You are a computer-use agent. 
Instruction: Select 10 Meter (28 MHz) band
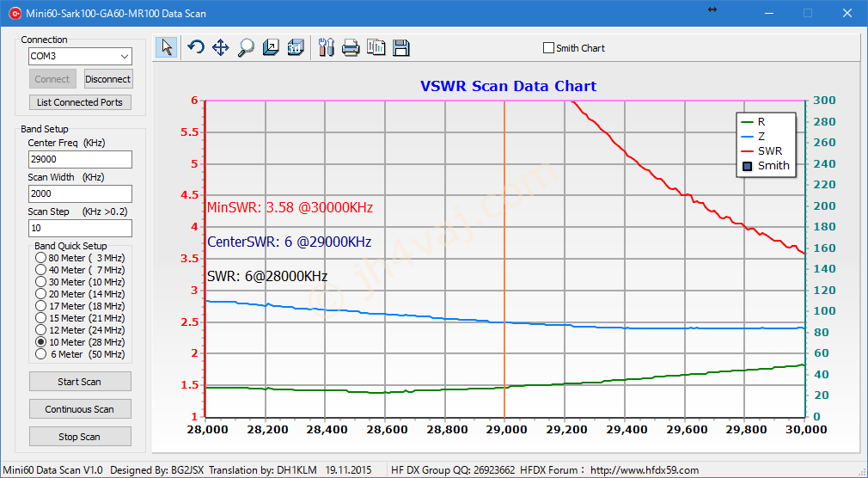(40, 342)
